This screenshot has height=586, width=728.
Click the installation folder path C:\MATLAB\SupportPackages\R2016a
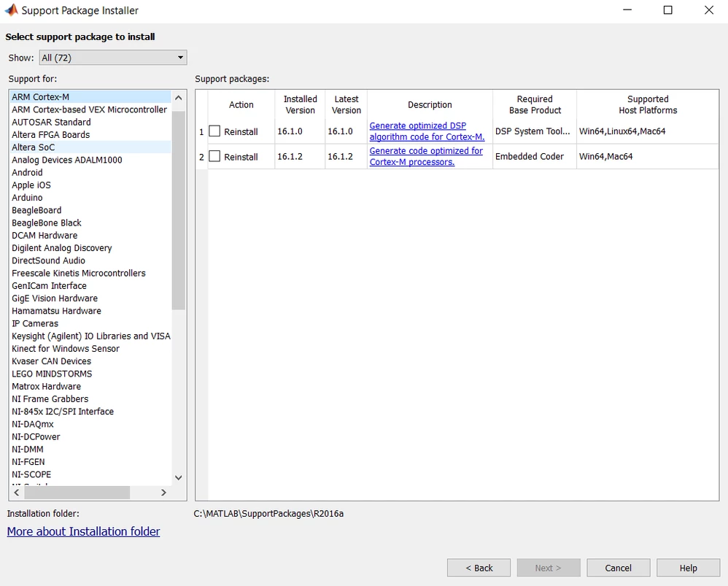pyautogui.click(x=268, y=514)
